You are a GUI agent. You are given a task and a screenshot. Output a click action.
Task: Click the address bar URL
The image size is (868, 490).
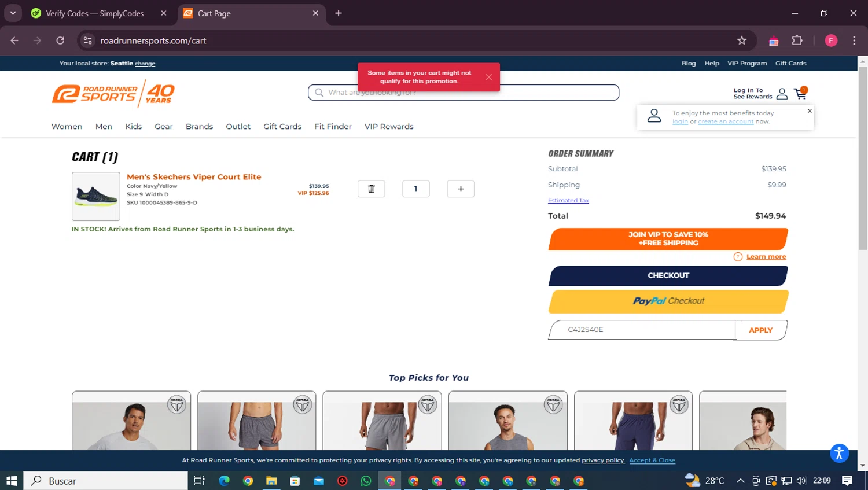(x=153, y=40)
